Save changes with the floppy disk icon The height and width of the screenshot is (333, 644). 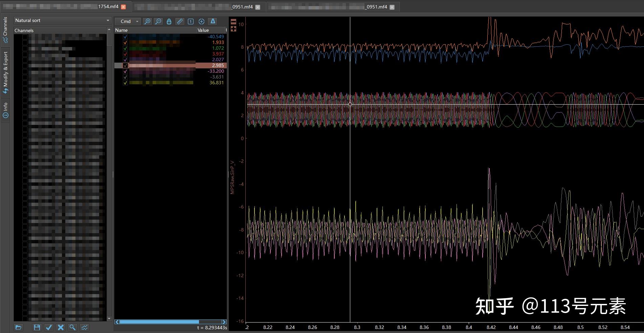tap(37, 327)
